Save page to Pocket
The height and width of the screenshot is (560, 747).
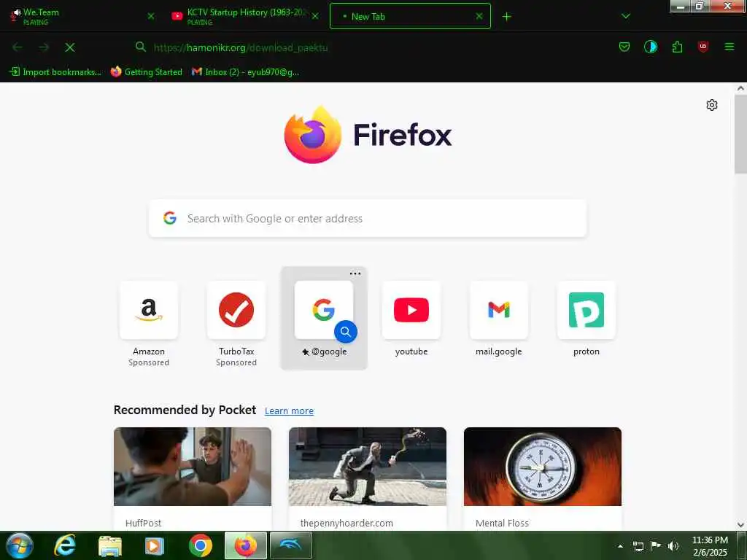coord(624,47)
